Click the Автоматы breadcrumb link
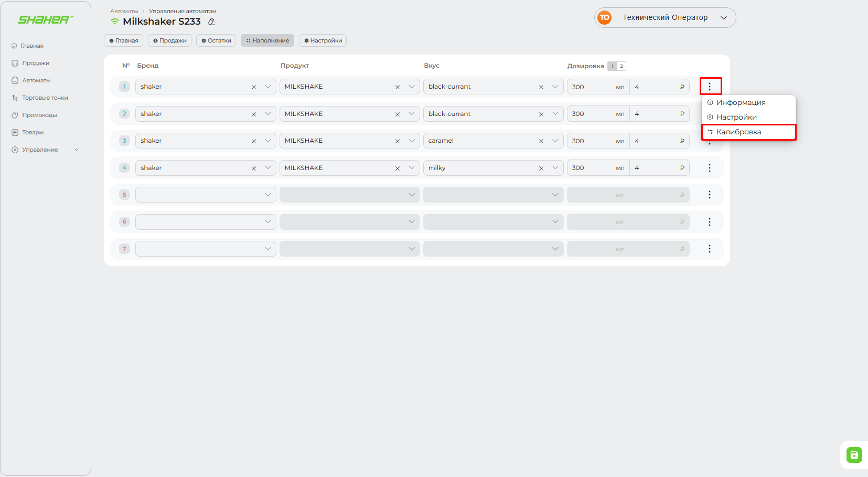This screenshot has width=868, height=477. [124, 11]
